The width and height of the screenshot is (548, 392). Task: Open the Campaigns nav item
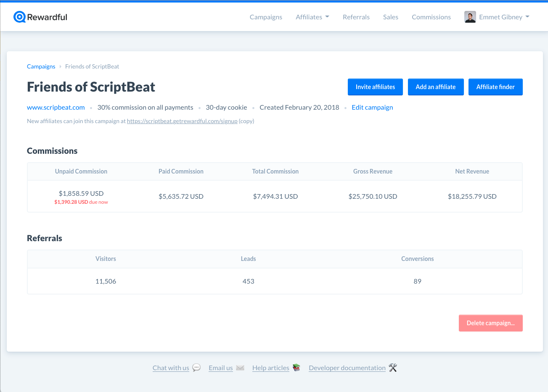click(266, 17)
